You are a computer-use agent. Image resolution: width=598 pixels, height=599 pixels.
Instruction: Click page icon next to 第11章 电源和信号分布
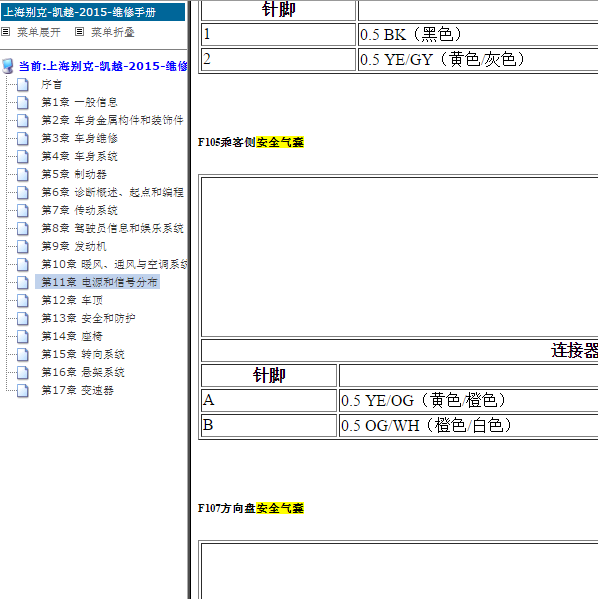tap(23, 282)
